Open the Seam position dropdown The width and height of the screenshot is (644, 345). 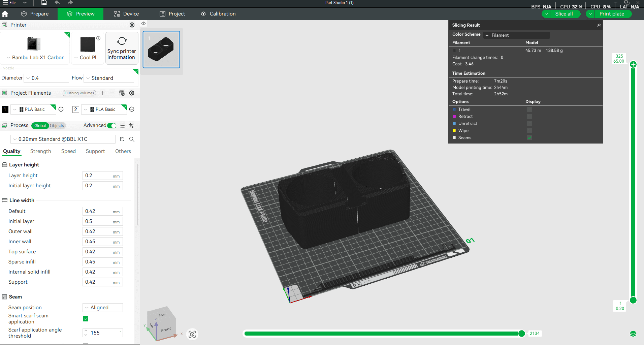point(103,308)
